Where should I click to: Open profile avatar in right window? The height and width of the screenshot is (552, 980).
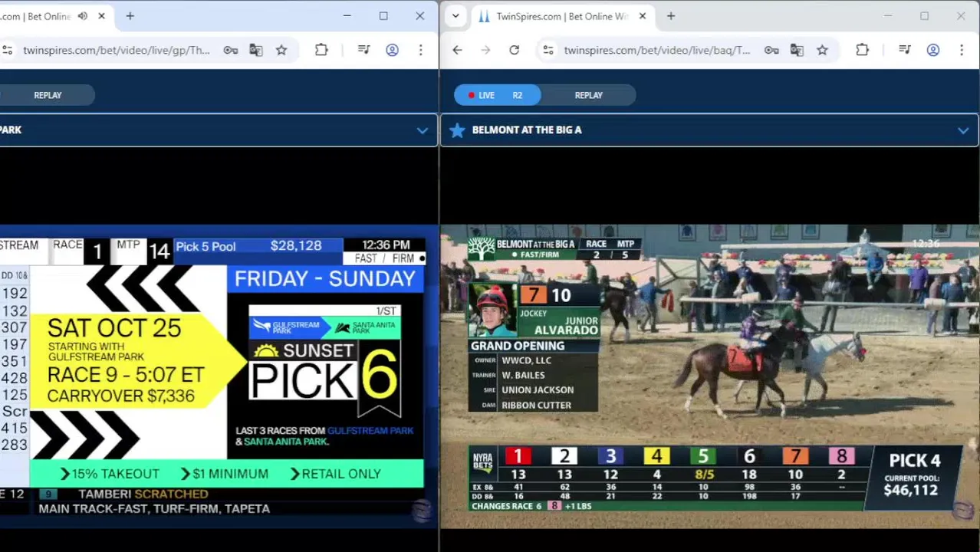[x=932, y=50]
